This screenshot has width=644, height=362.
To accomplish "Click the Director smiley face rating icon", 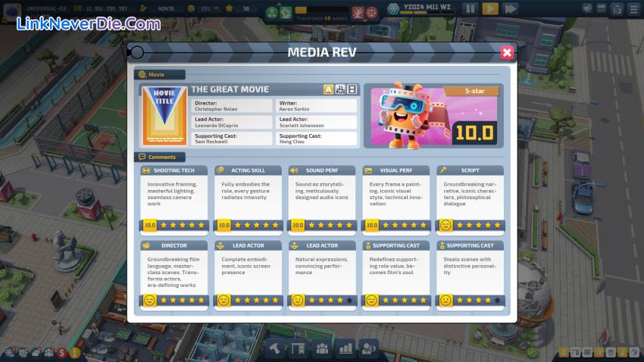I will click(x=150, y=301).
